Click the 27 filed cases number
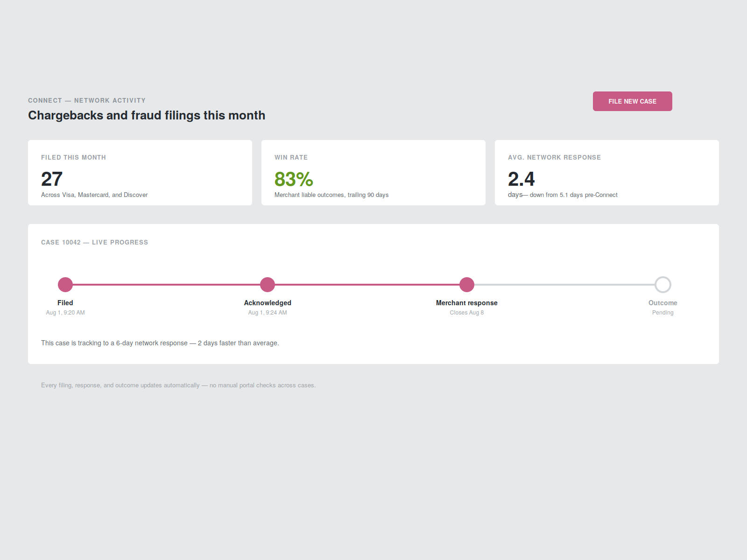747x560 pixels. 52,179
